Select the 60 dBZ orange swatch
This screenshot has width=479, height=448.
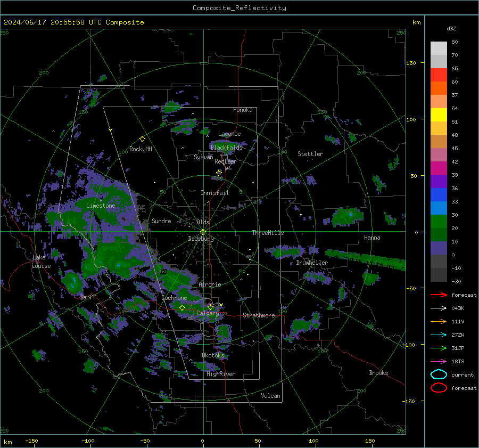[439, 88]
